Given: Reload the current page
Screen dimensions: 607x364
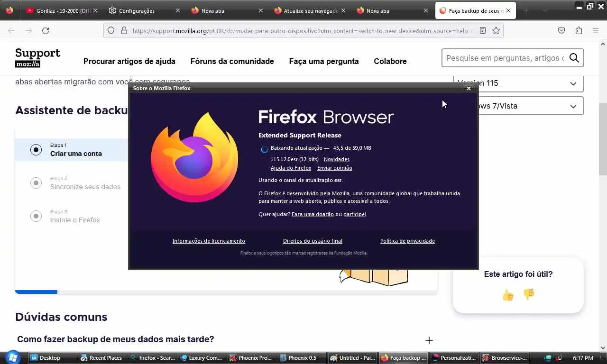Looking at the screenshot, I should pos(46,30).
